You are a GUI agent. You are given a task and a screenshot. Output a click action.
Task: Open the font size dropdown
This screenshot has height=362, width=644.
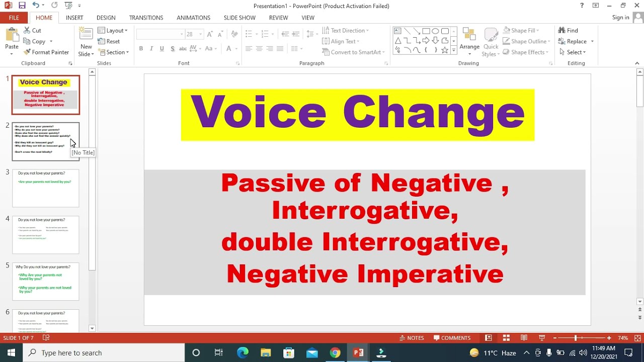tap(200, 34)
